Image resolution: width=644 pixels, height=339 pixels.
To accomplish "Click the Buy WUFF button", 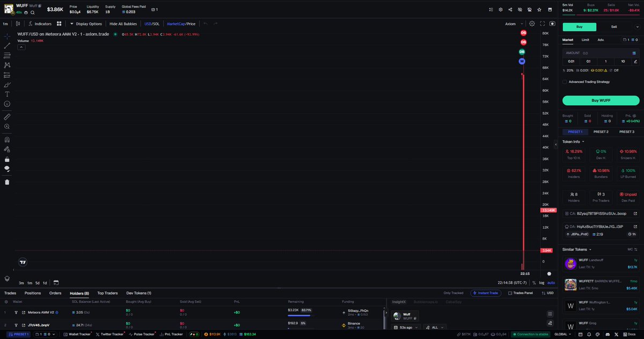I will (601, 100).
